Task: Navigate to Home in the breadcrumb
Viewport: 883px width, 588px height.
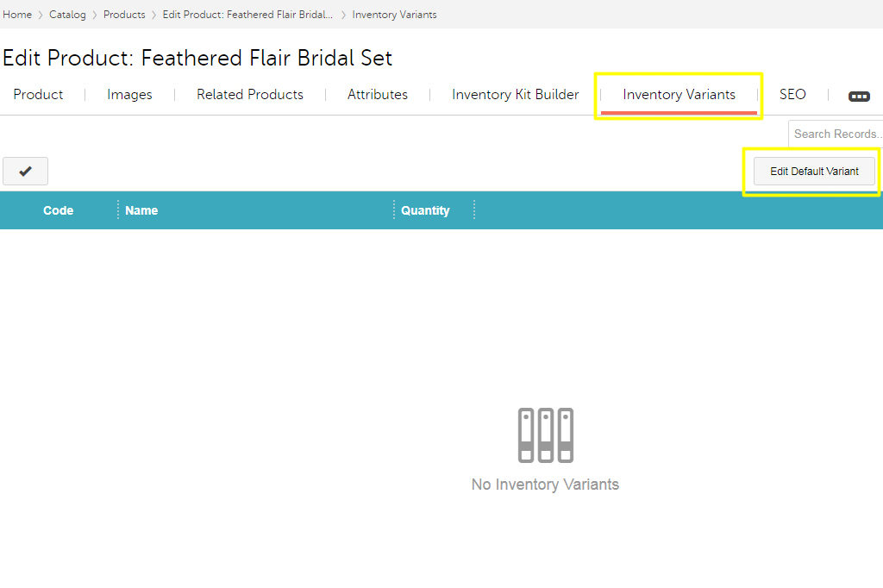Action: tap(17, 15)
